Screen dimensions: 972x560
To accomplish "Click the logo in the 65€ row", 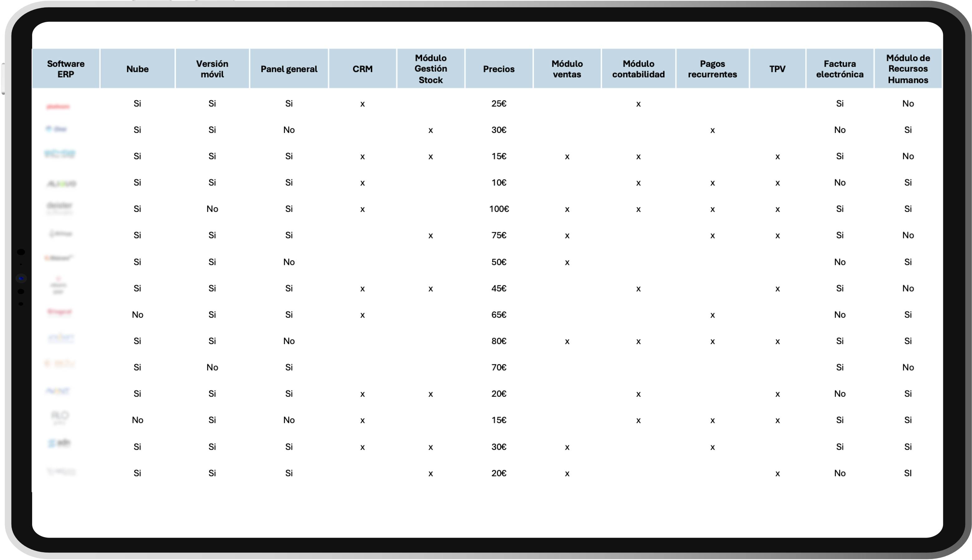I will [x=60, y=312].
